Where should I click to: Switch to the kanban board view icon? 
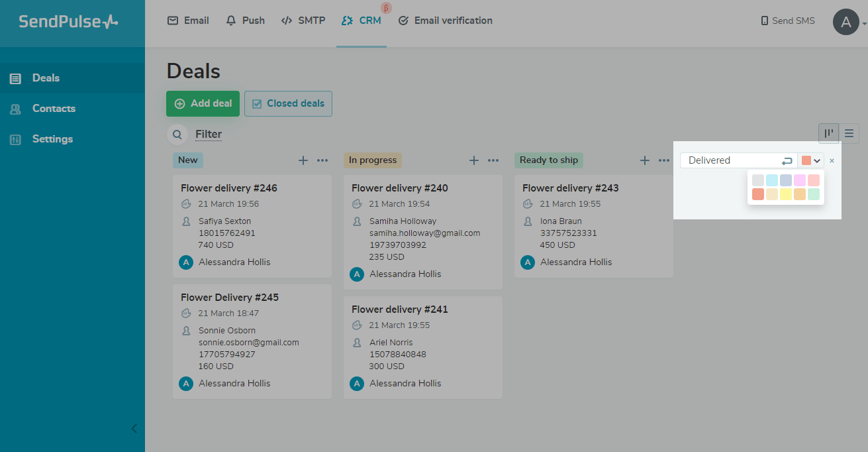[x=828, y=133]
